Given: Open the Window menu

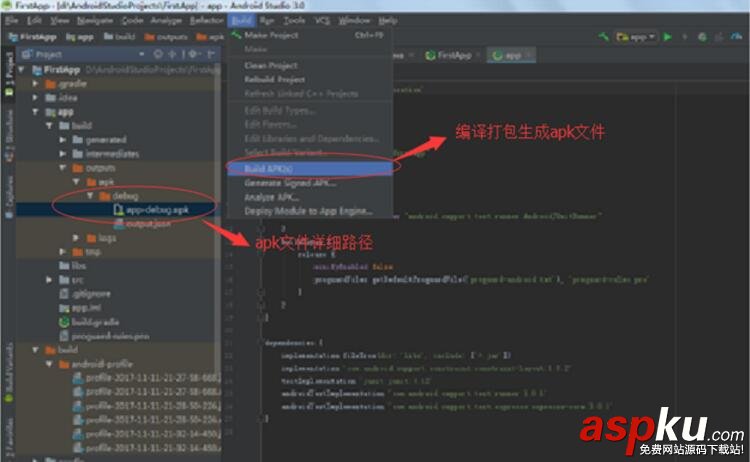Looking at the screenshot, I should click(x=354, y=20).
